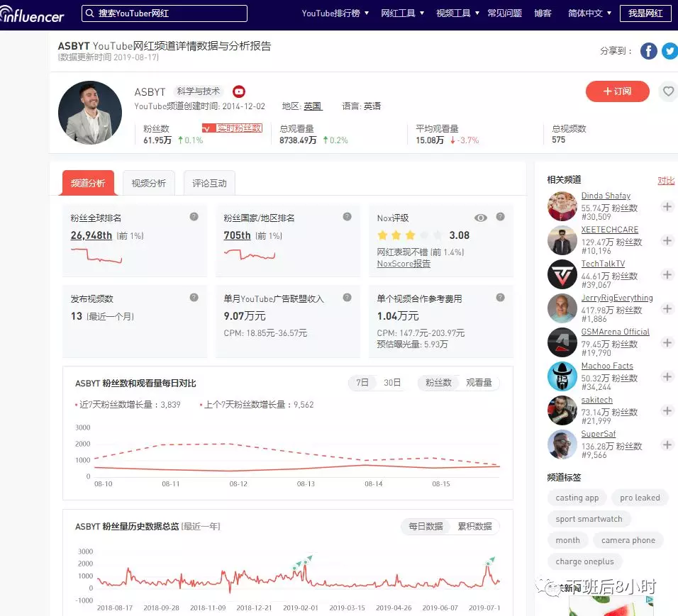
Task: Help icon for 单个视频合作参考费用
Action: 500,298
